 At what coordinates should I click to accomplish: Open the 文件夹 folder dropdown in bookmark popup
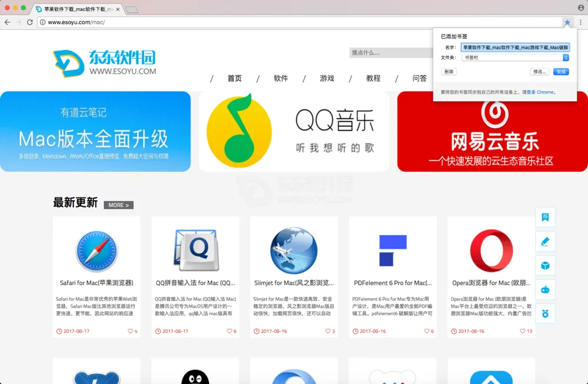pyautogui.click(x=515, y=58)
